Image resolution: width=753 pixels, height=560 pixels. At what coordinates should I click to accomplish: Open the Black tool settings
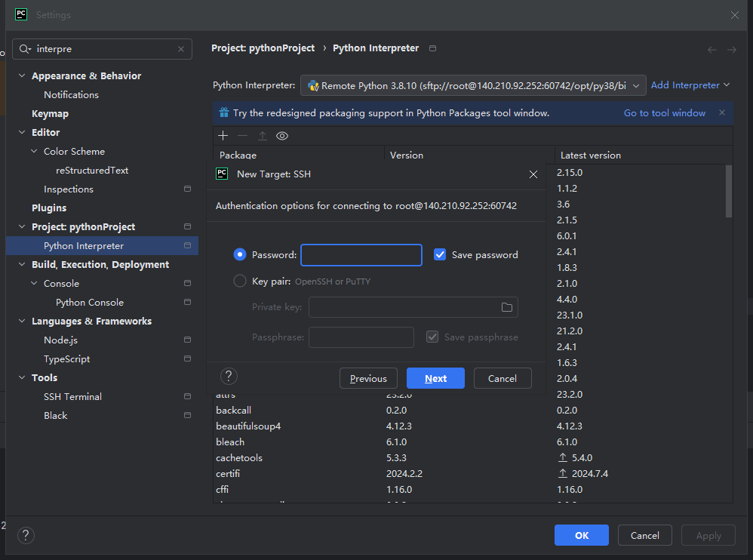[56, 415]
